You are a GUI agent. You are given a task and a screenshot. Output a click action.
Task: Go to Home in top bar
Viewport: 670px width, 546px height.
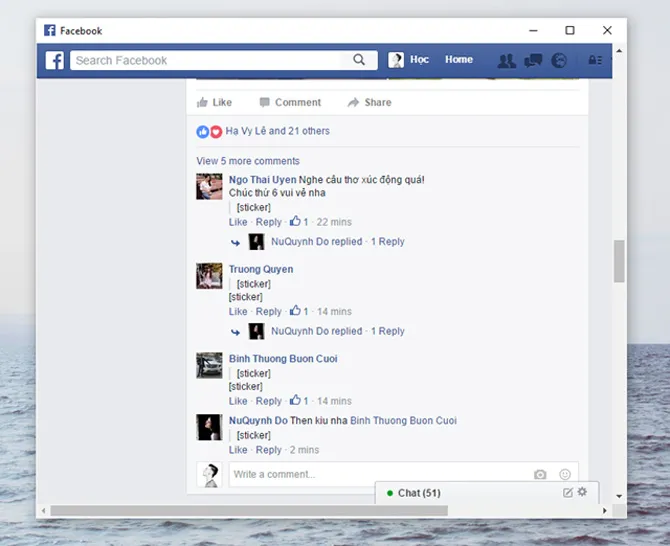point(459,59)
